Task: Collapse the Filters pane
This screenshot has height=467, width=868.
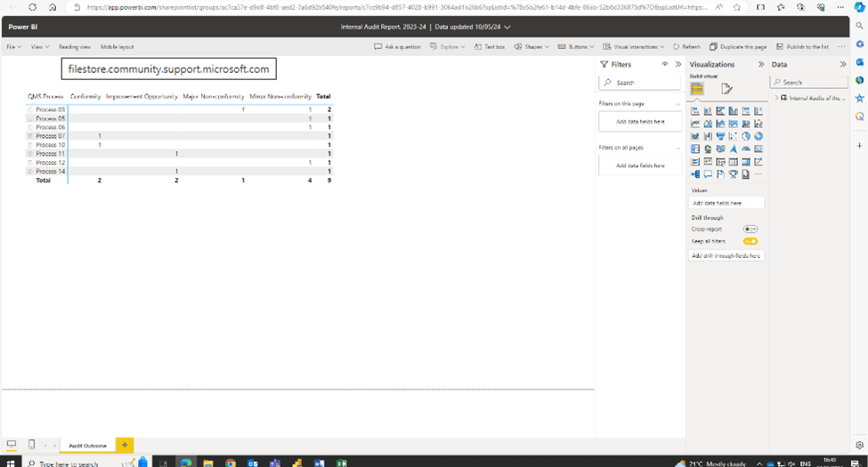Action: point(678,64)
